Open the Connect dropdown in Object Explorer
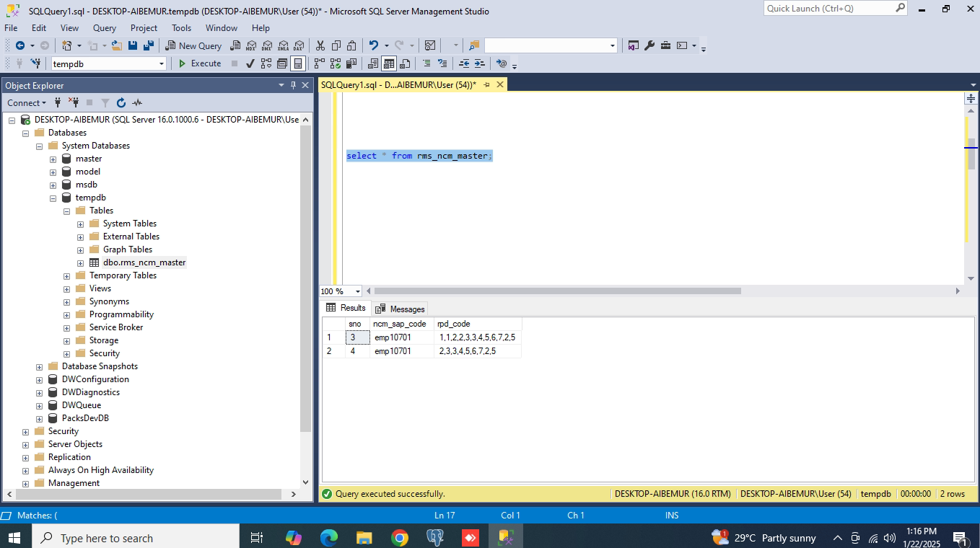The height and width of the screenshot is (548, 980). click(x=27, y=102)
